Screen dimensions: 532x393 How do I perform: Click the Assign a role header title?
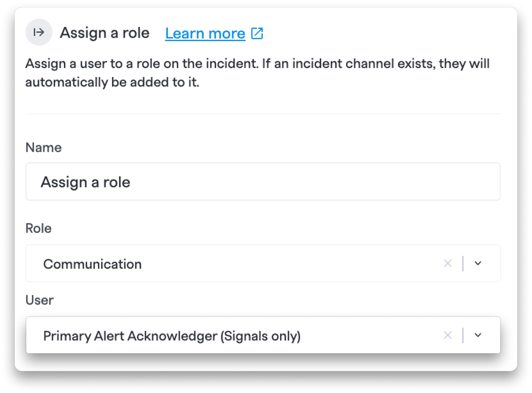click(x=105, y=33)
